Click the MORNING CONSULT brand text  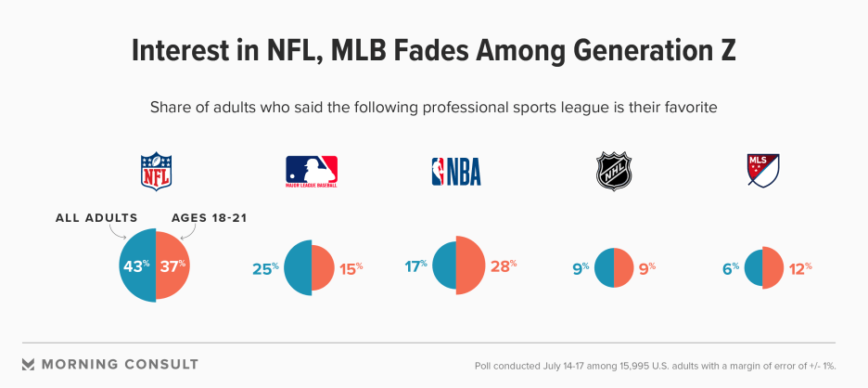[x=120, y=365]
